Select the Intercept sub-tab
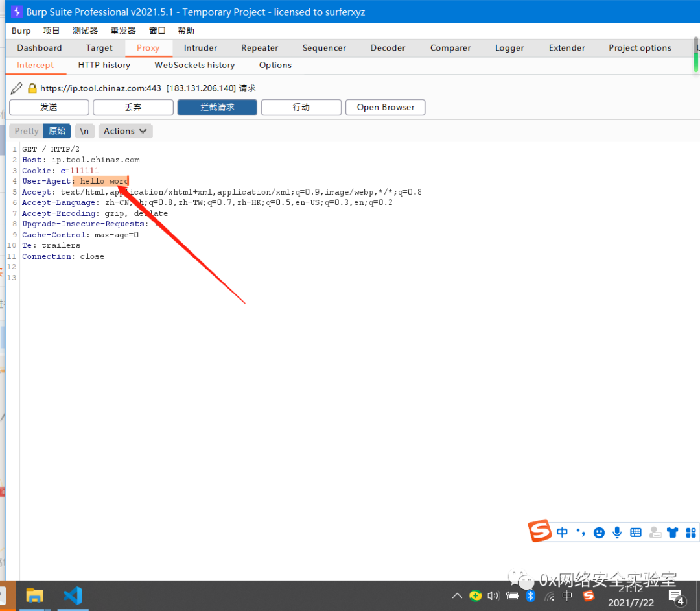Viewport: 700px width, 611px height. point(35,66)
